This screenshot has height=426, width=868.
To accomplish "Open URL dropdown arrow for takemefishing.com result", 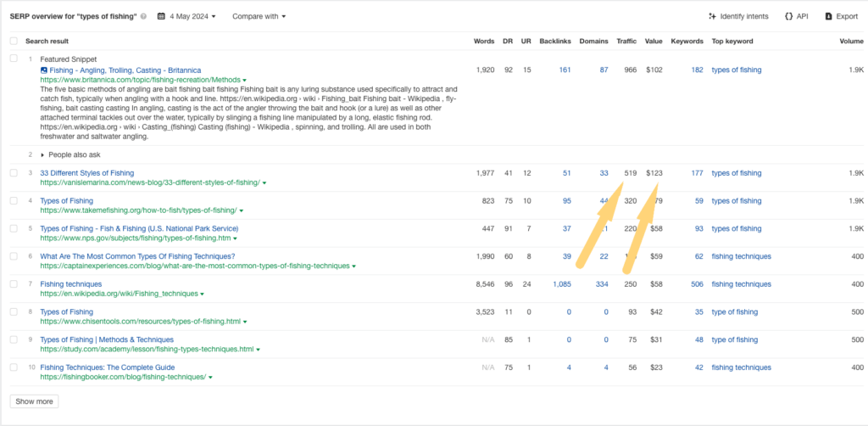I will pos(242,210).
